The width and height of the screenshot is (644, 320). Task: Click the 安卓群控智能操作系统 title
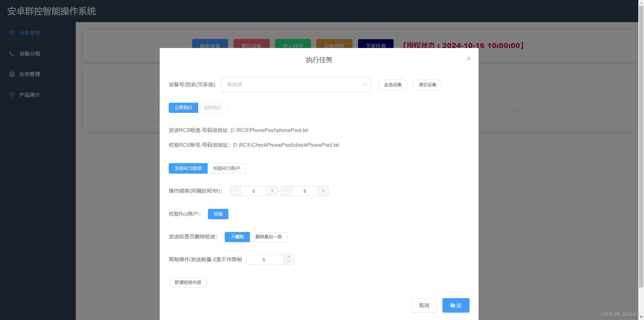click(x=52, y=11)
